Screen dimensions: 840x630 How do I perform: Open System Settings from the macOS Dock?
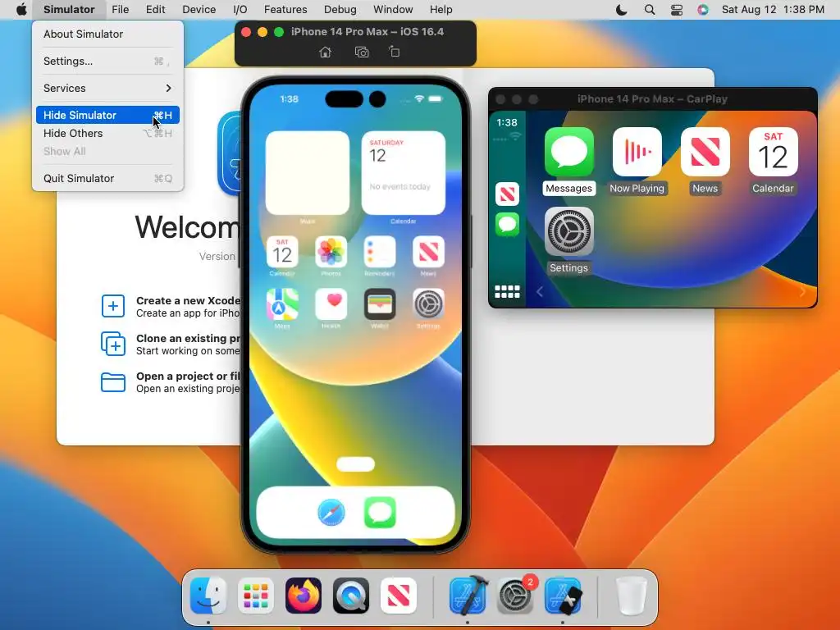point(515,596)
